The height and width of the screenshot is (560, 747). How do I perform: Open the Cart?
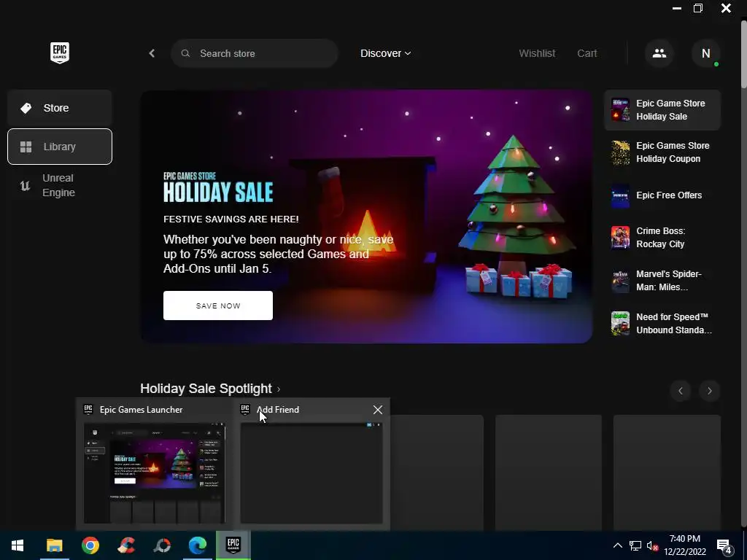(587, 53)
